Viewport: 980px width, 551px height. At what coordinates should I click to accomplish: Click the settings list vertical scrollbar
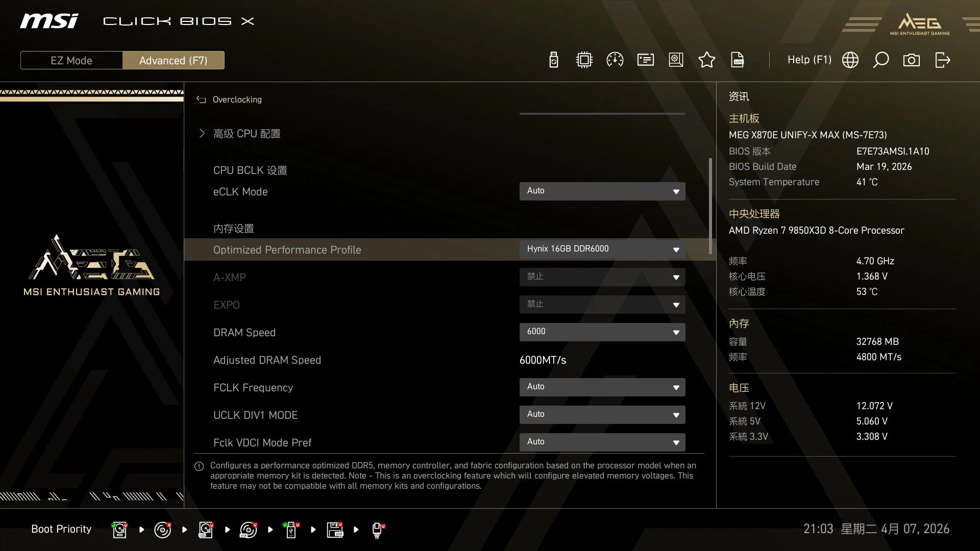click(710, 206)
